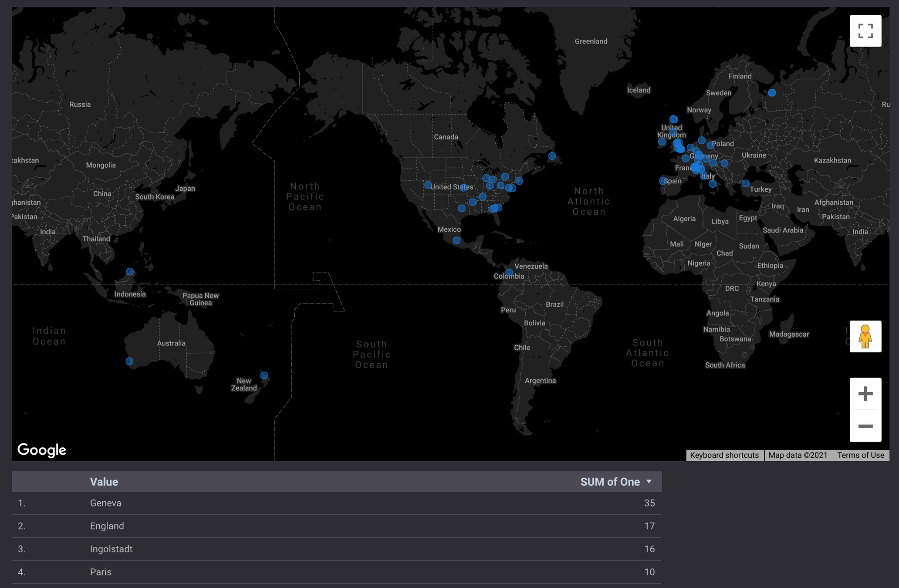Click the bubble in southern Mexico

click(x=456, y=240)
